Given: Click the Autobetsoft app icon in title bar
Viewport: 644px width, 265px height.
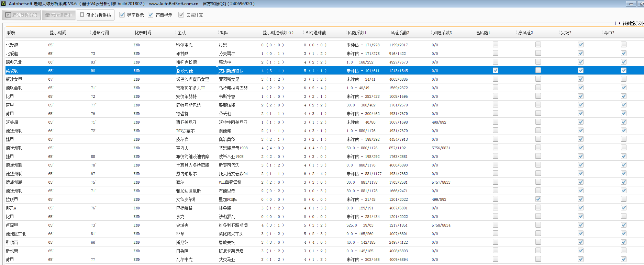Looking at the screenshot, I should tap(3, 4).
